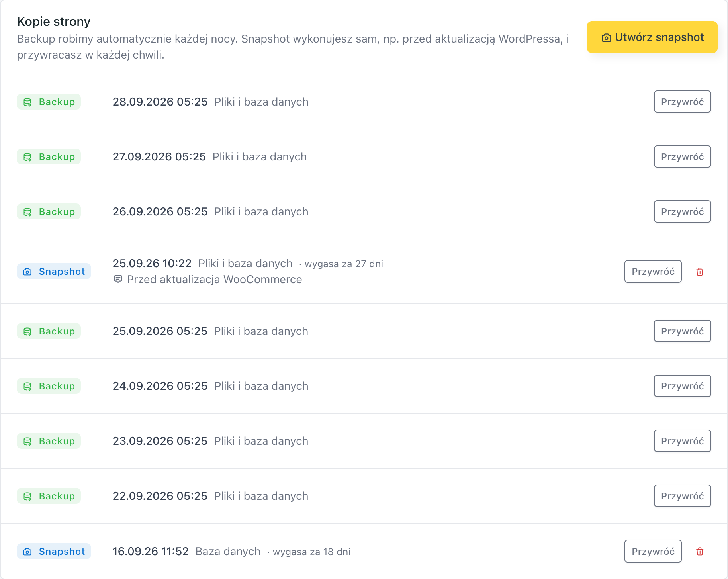728x579 pixels.
Task: Click the Snapshot badge dated 16.09.26
Action: click(x=54, y=551)
